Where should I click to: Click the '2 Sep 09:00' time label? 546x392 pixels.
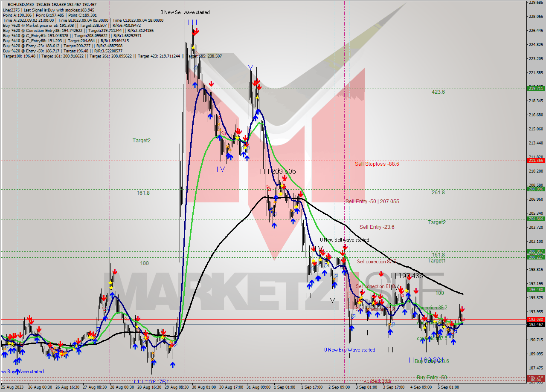coord(339,387)
